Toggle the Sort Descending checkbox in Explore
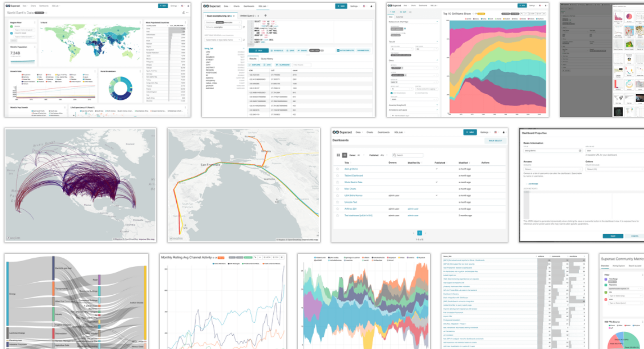Viewport: 644px width, 349px height. pos(391,92)
